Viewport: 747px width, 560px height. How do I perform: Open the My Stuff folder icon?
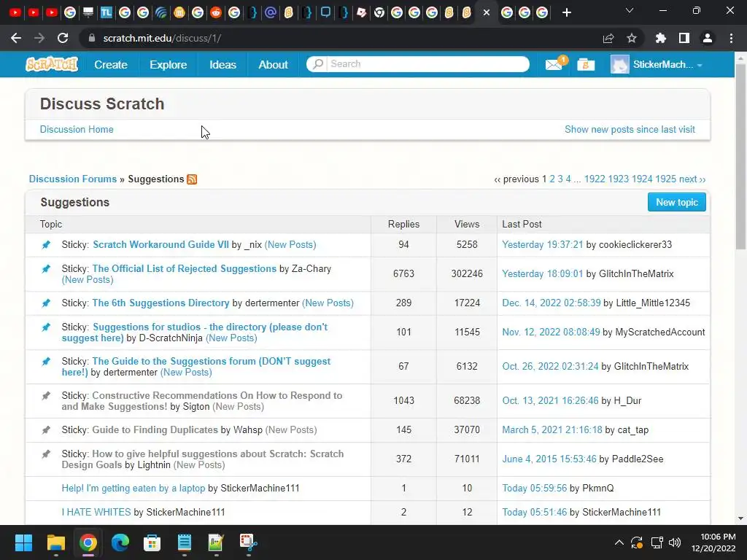586,64
